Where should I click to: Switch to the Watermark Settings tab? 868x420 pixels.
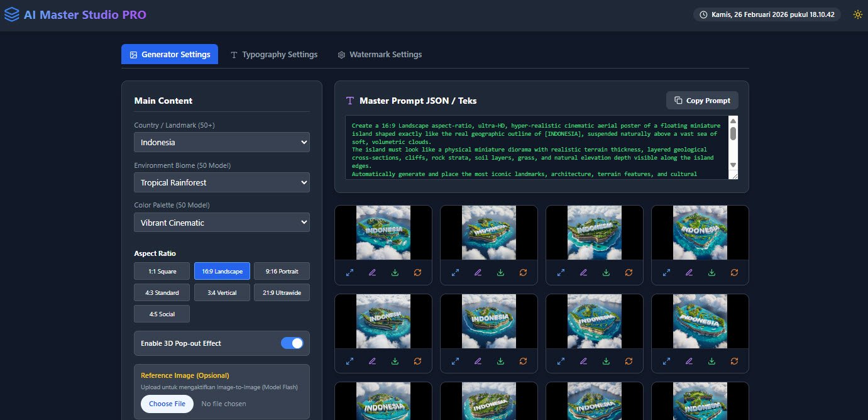pyautogui.click(x=380, y=55)
